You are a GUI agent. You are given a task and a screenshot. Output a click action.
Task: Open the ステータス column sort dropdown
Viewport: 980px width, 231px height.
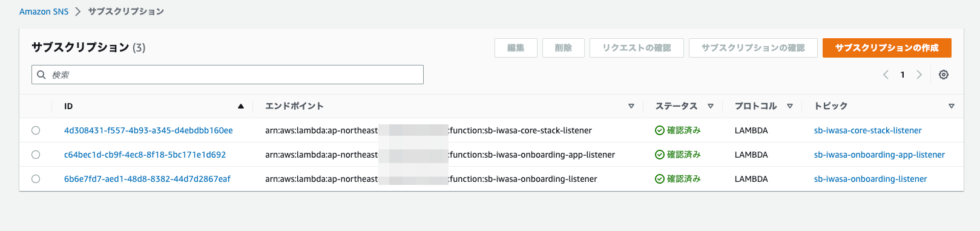click(711, 106)
